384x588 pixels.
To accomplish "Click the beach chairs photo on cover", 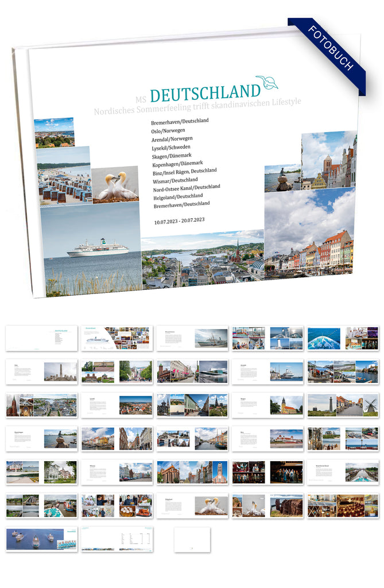I will click(64, 176).
